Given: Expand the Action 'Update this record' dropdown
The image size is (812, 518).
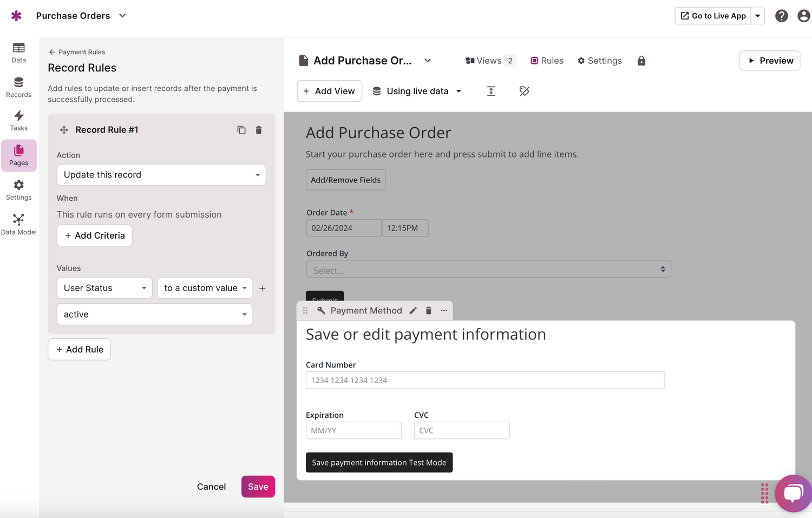Looking at the screenshot, I should pos(161,175).
